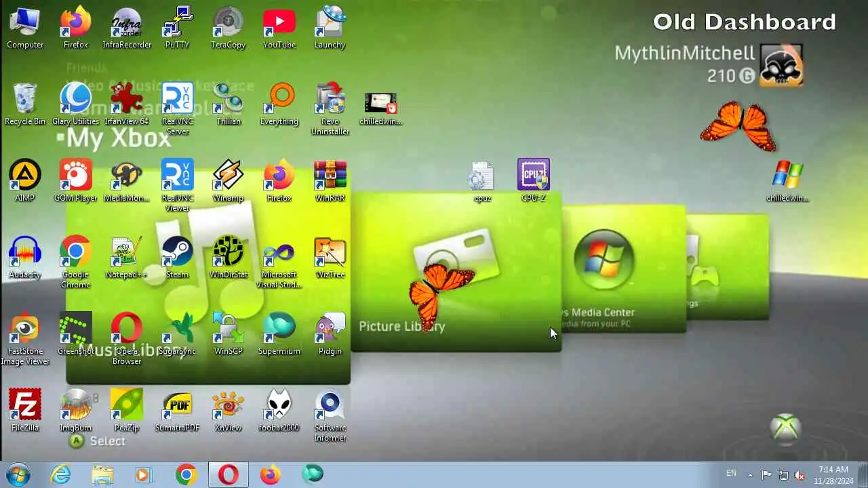Screen dimensions: 868x488
Task: Open the Opera Browser desktop shortcut
Action: tap(127, 339)
